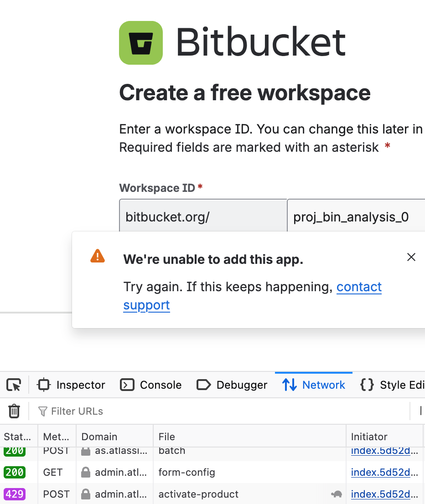
Task: Select the 429 status badge
Action: coord(15,494)
